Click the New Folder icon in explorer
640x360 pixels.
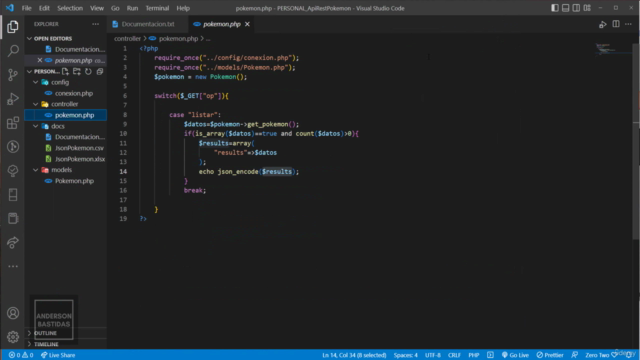click(77, 71)
